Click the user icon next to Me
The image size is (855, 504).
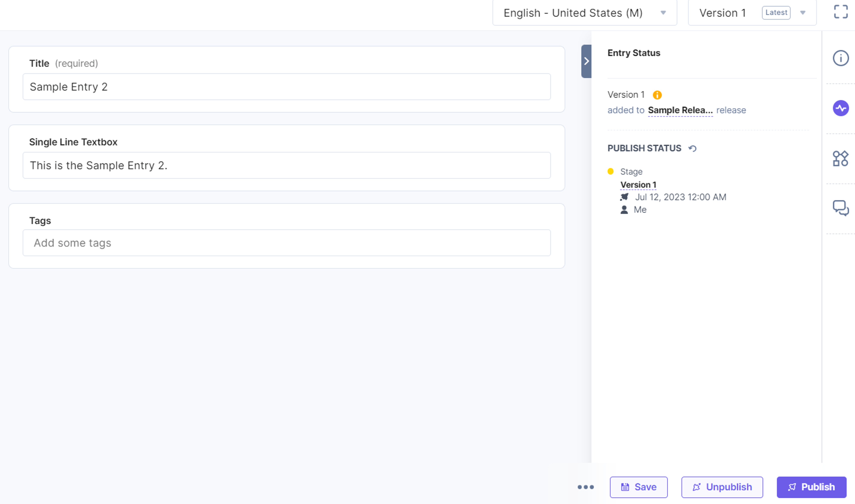point(624,210)
